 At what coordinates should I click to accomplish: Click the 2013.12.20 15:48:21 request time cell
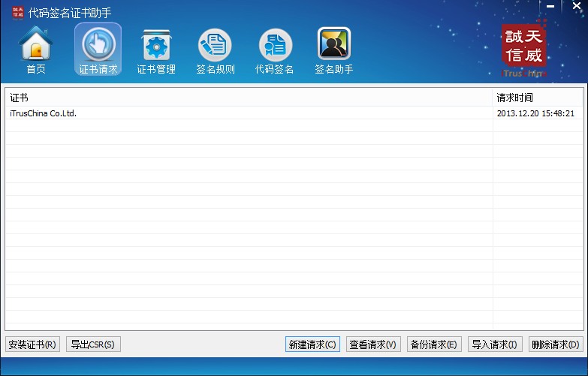pyautogui.click(x=535, y=113)
